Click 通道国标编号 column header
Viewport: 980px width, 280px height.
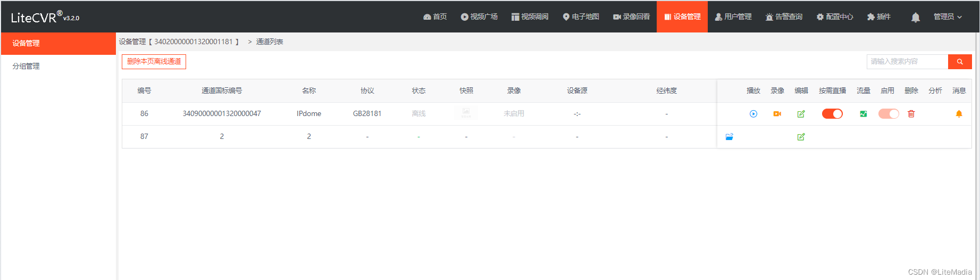click(222, 91)
